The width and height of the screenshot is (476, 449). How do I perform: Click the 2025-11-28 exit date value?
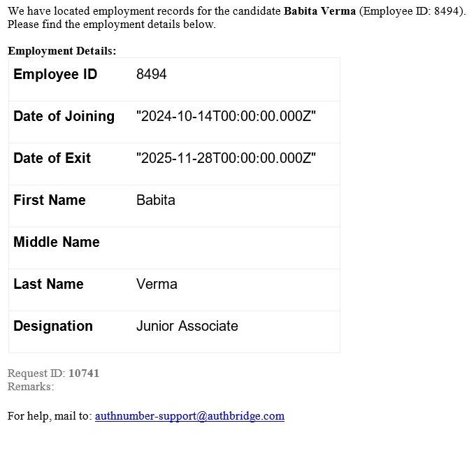(x=226, y=159)
